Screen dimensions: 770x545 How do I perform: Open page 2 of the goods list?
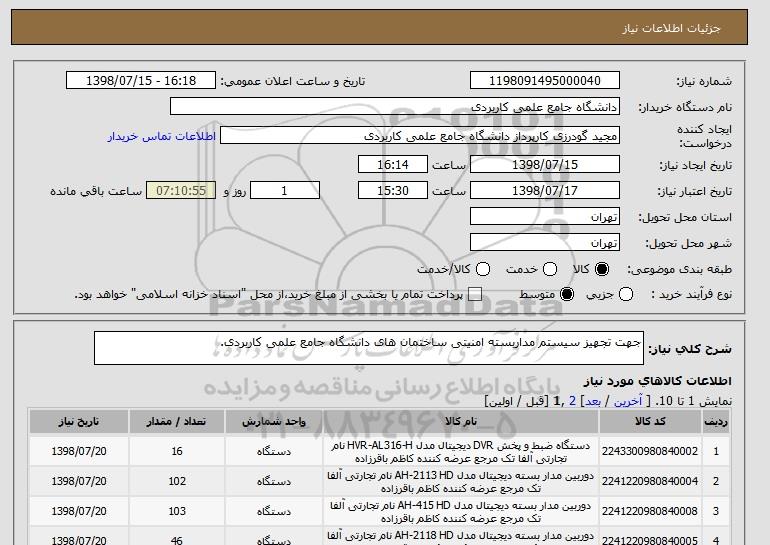(572, 401)
